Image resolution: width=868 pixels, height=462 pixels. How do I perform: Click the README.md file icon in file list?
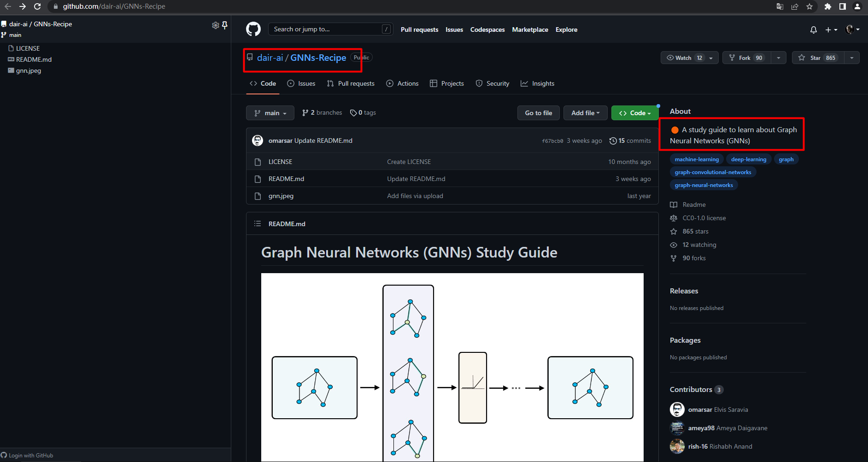(258, 179)
